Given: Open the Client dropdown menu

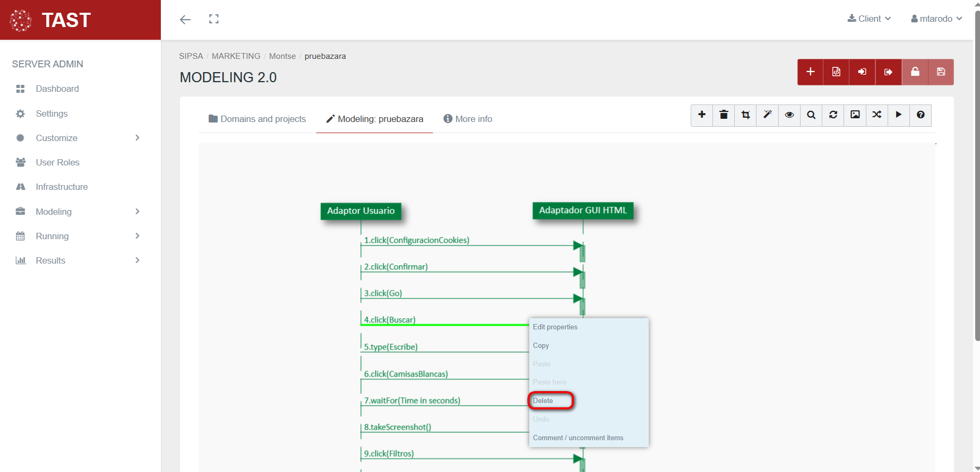Looking at the screenshot, I should tap(869, 19).
